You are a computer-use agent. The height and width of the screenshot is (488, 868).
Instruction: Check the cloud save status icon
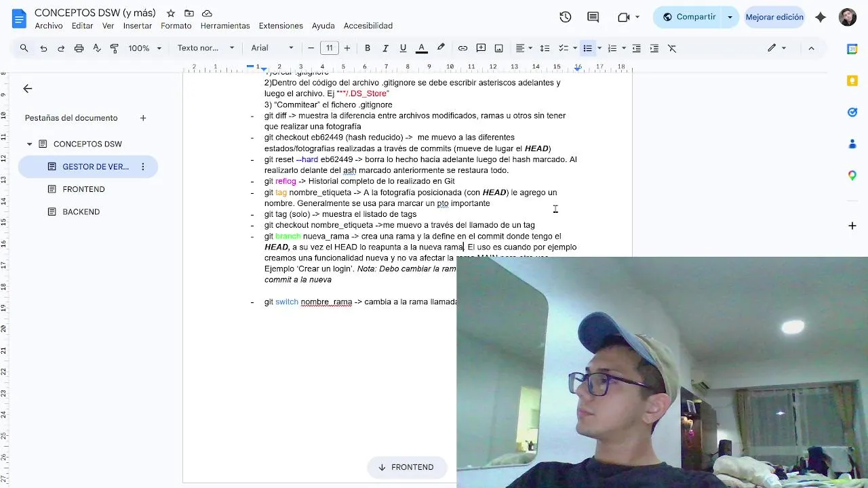click(208, 14)
